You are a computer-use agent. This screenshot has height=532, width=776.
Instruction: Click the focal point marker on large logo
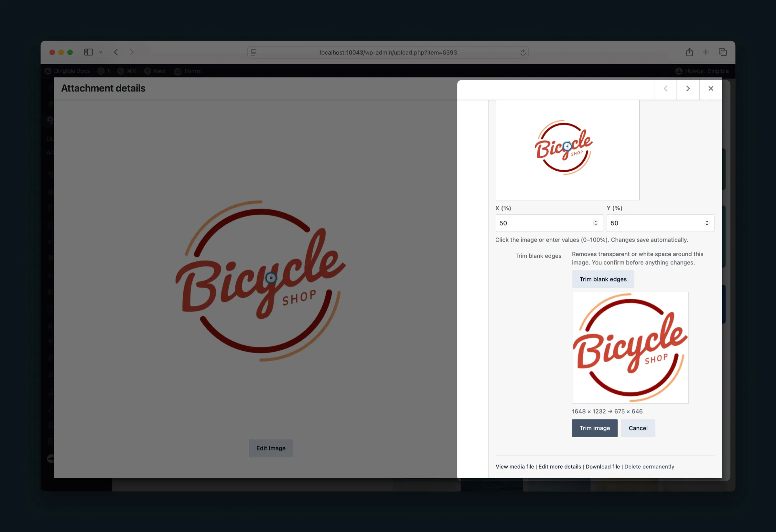(271, 278)
